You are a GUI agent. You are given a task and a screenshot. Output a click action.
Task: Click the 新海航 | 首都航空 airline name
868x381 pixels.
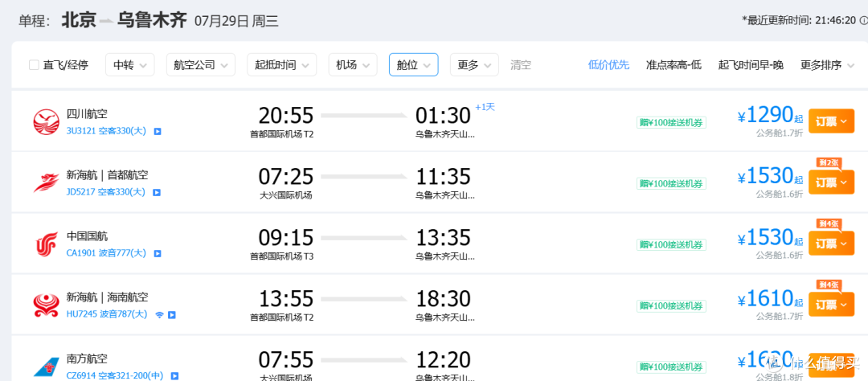pyautogui.click(x=108, y=175)
